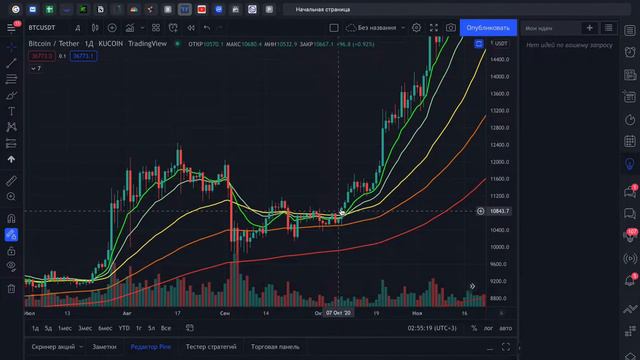Open the ideas lightbulb panel
The width and height of the screenshot is (640, 360).
tap(630, 164)
